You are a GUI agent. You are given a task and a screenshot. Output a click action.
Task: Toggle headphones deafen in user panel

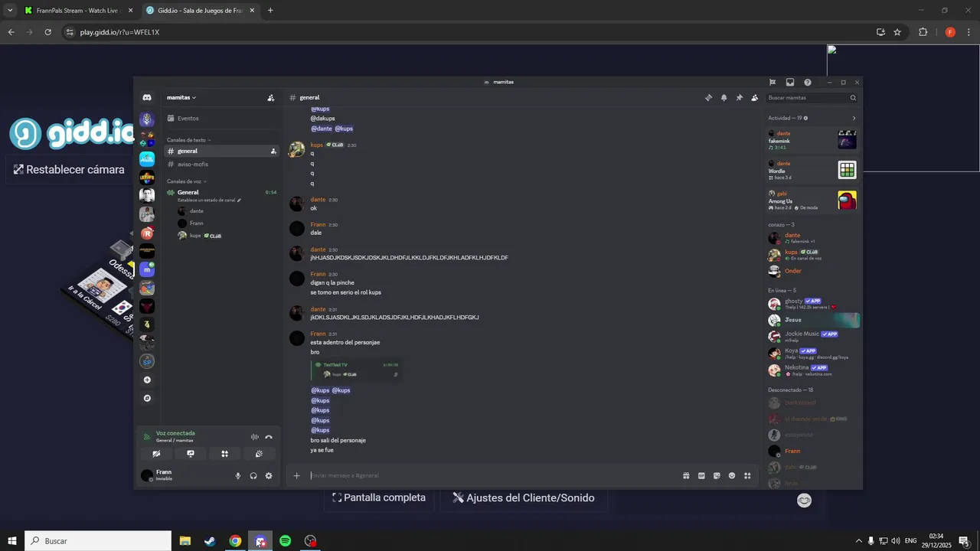pos(253,475)
